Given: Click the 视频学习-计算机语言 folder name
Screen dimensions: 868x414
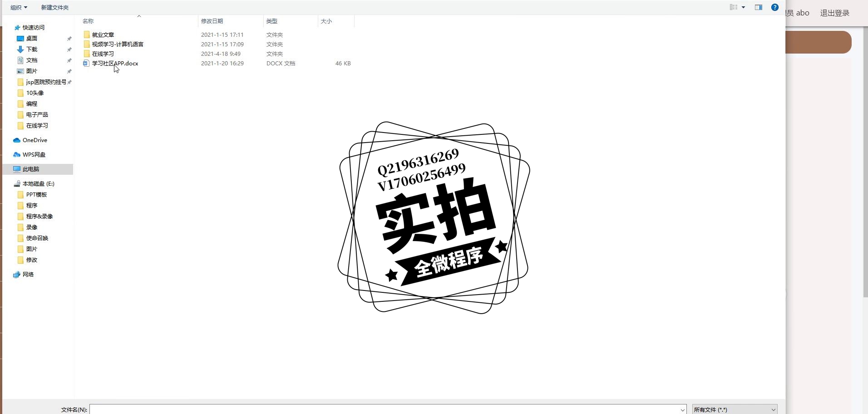Looking at the screenshot, I should click(118, 44).
